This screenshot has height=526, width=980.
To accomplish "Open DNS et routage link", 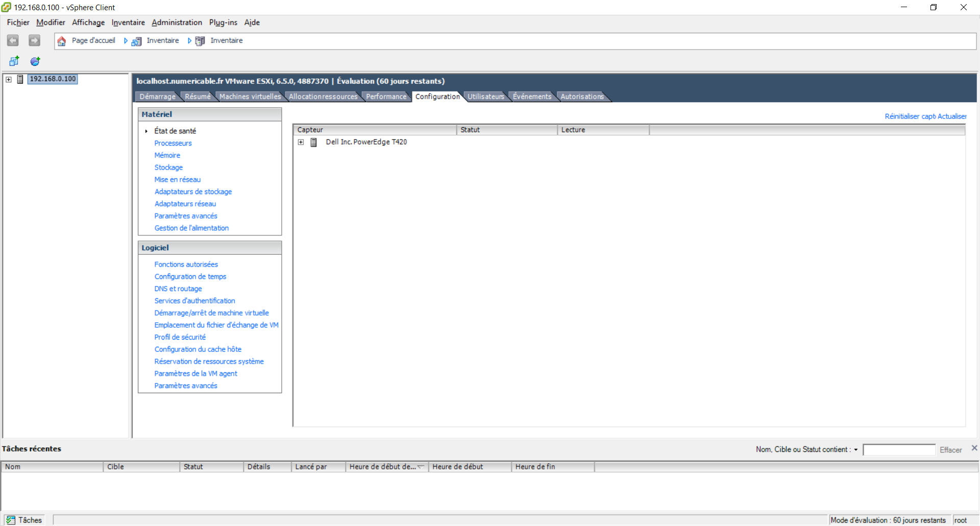I will pos(178,289).
